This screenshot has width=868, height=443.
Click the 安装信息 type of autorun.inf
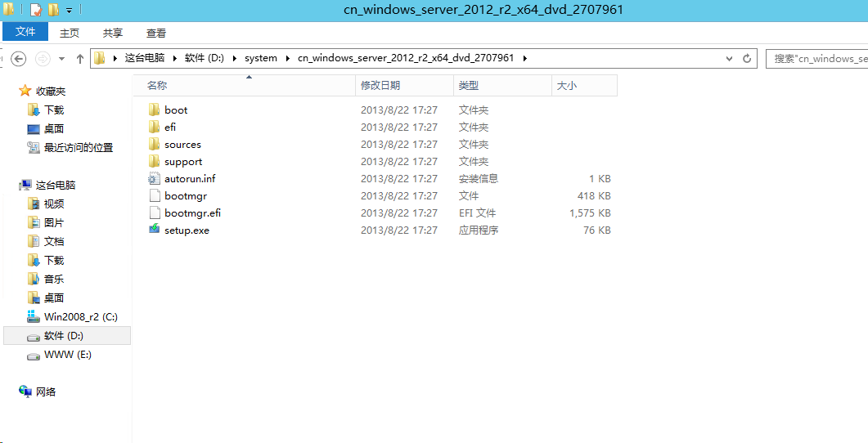point(479,179)
